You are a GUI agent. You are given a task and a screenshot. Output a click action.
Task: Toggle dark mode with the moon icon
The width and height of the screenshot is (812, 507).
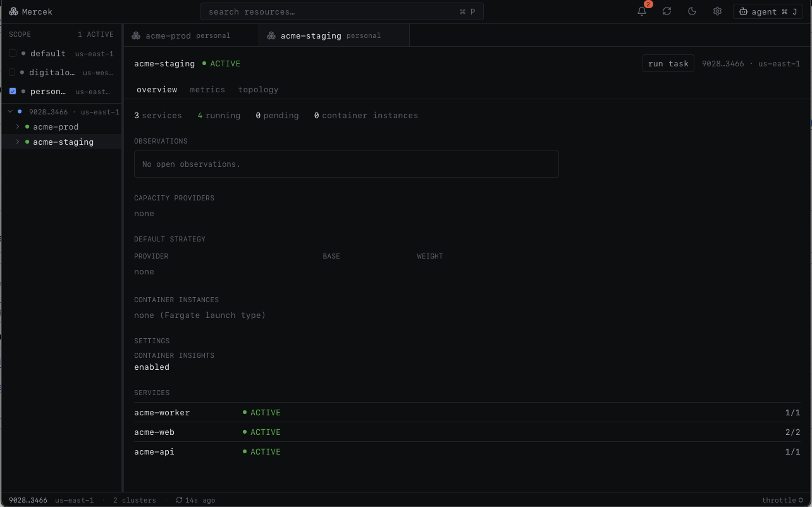point(692,11)
